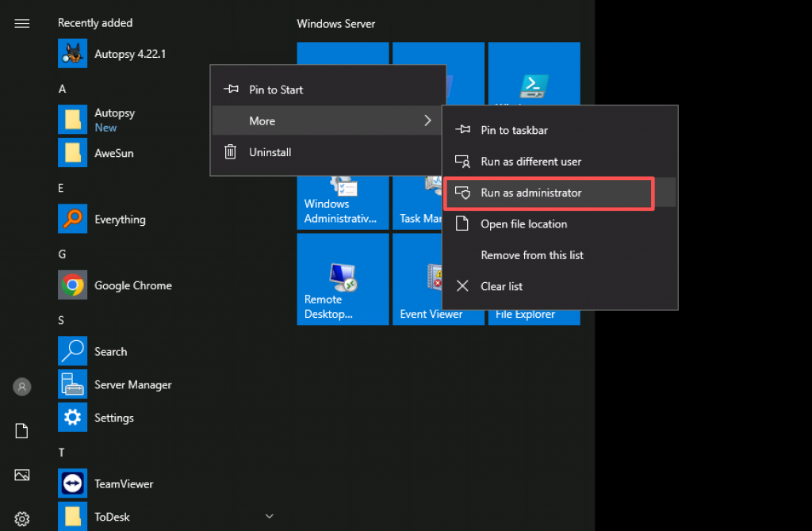This screenshot has height=531, width=812.
Task: Expand the hamburger menu at top left
Action: click(x=22, y=24)
